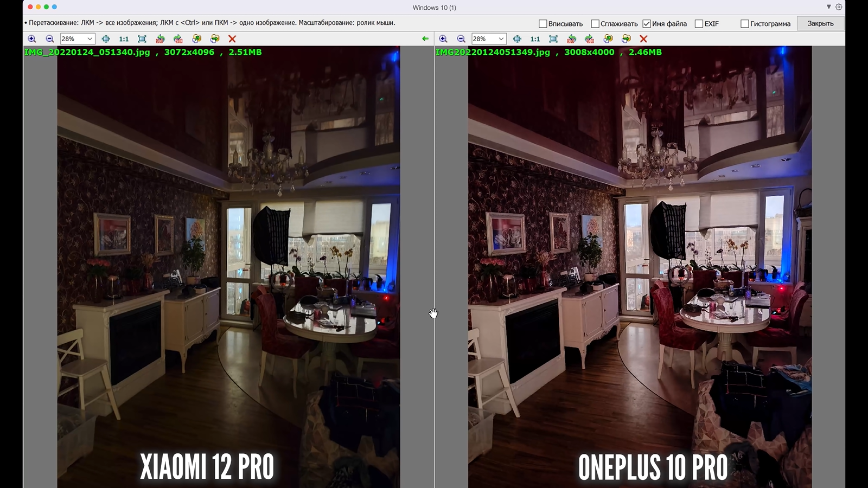Open the 28% zoom dropdown for the OnePlus image
Screen dimensions: 868x488
[x=501, y=39]
